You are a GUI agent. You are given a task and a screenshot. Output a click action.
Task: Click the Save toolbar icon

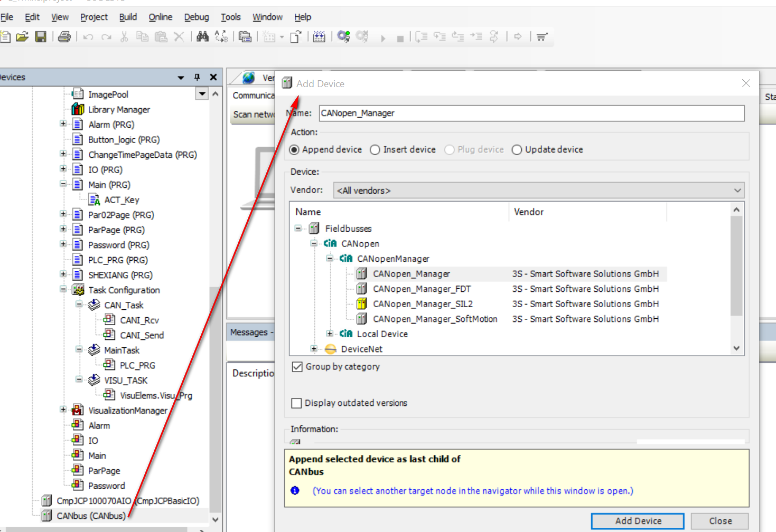[x=41, y=36]
